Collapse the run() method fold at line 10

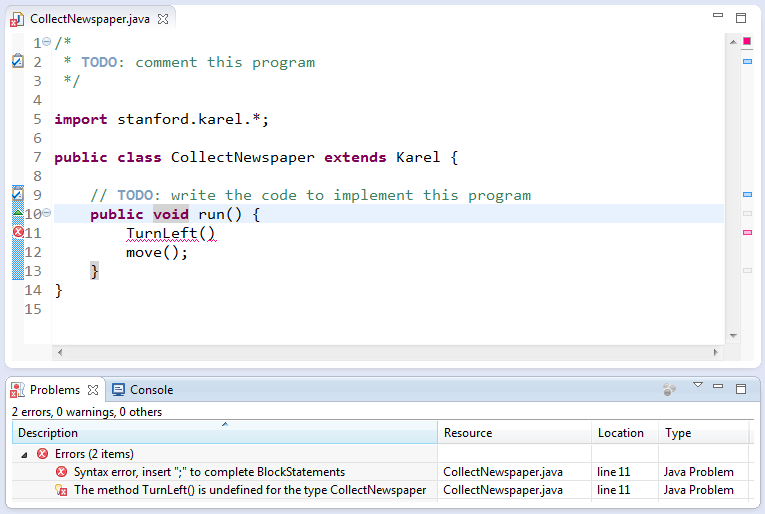coord(47,213)
